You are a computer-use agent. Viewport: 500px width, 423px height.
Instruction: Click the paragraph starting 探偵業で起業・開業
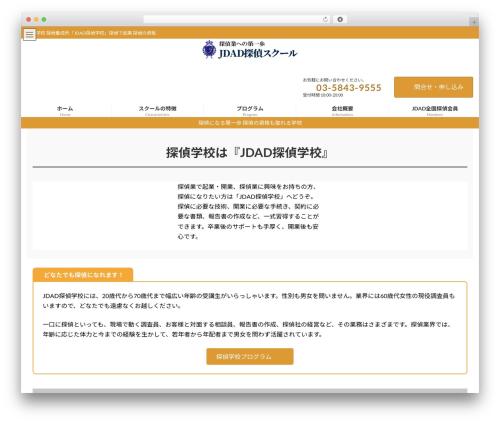(248, 212)
